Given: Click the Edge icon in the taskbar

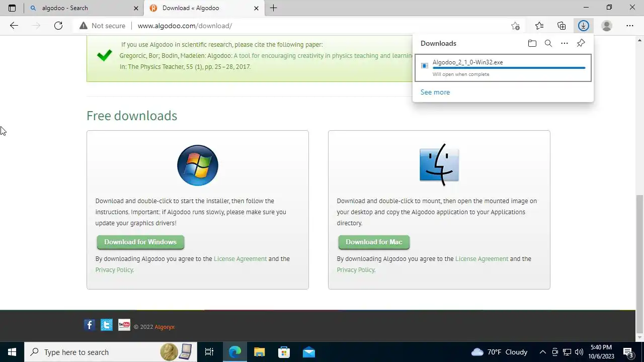Looking at the screenshot, I should click(x=235, y=352).
